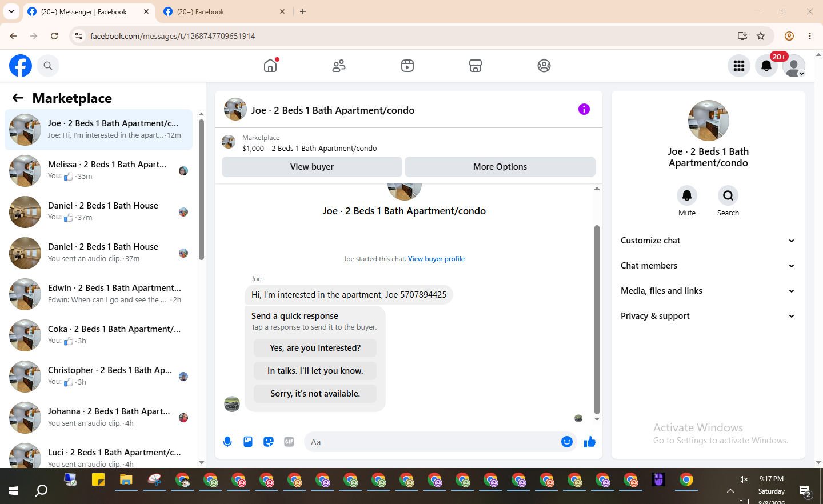Viewport: 823px width, 504px height.
Task: Search in conversation using Search icon
Action: (x=728, y=195)
